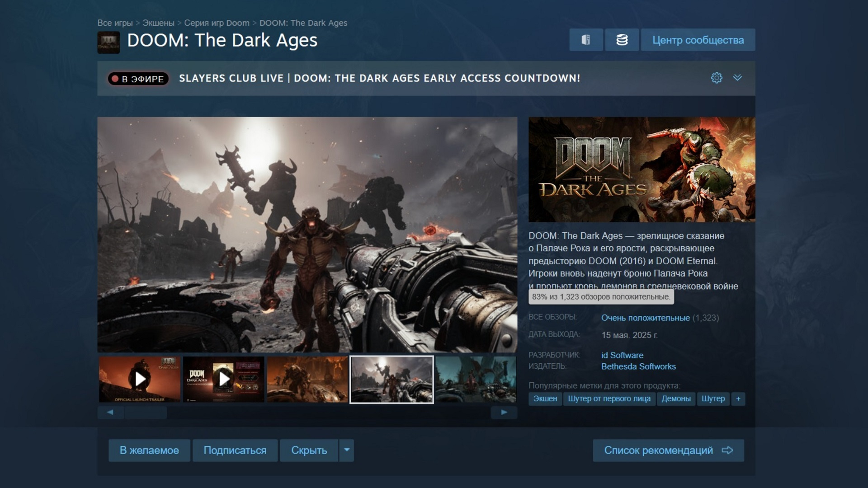This screenshot has height=488, width=868.
Task: Play the second trailer video thumbnail
Action: coord(224,379)
